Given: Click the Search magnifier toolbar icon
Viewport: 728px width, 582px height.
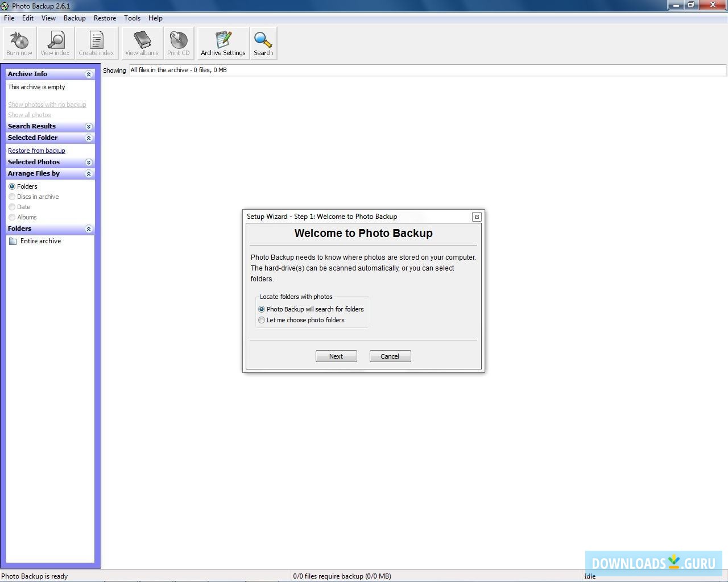Looking at the screenshot, I should 263,43.
